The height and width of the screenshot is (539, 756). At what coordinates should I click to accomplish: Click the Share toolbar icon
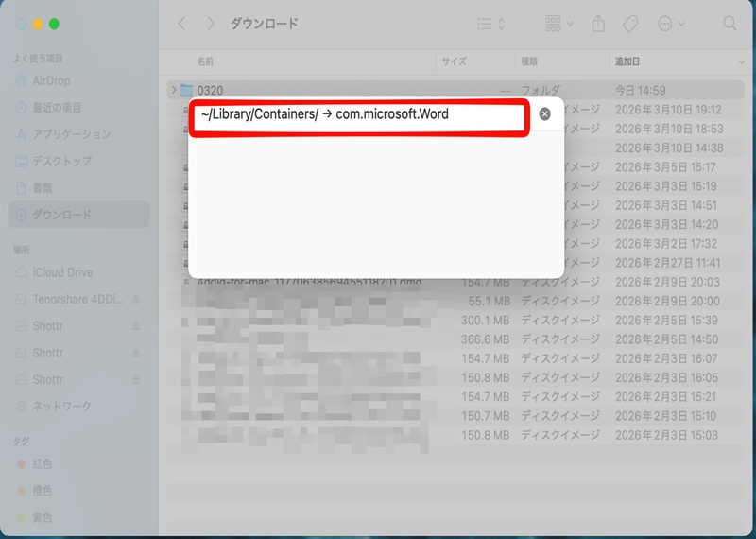tap(598, 24)
